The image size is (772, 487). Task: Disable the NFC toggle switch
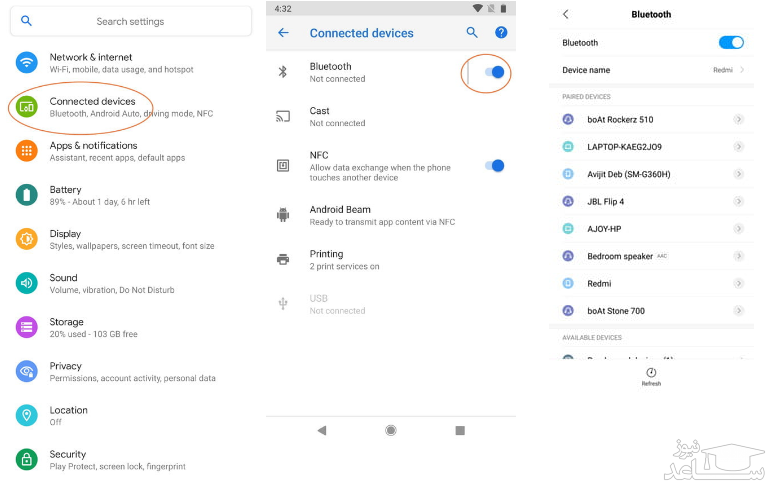(493, 166)
